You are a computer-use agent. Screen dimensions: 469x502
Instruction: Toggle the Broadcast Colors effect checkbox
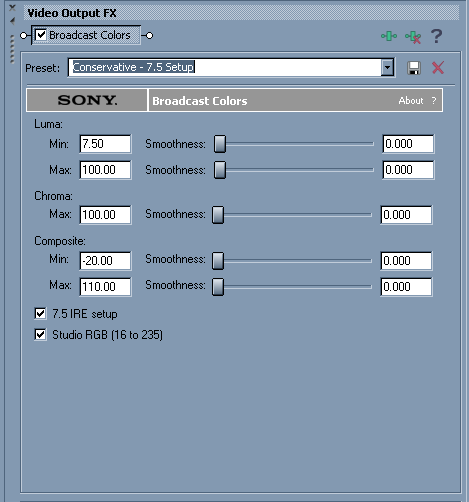click(x=41, y=35)
